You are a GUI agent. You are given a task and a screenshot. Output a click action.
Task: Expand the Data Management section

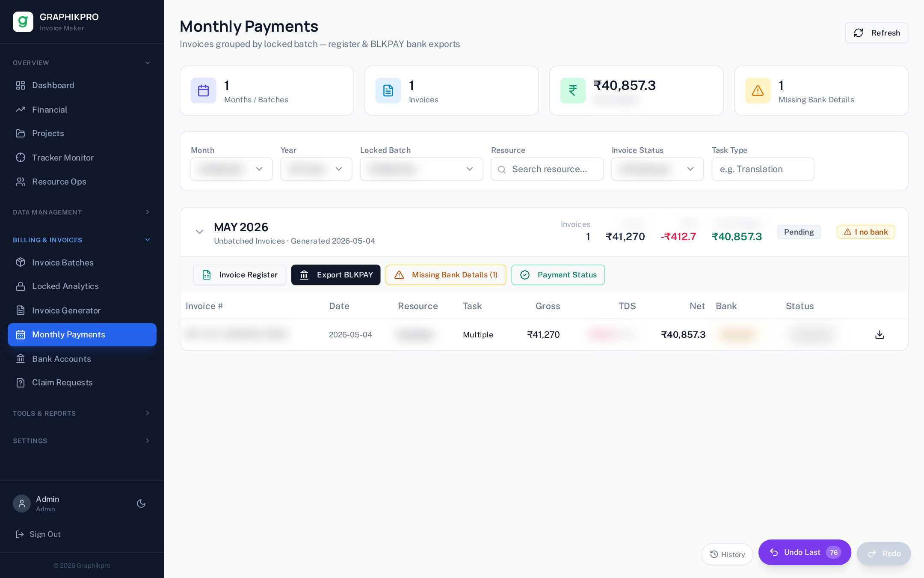click(x=82, y=212)
